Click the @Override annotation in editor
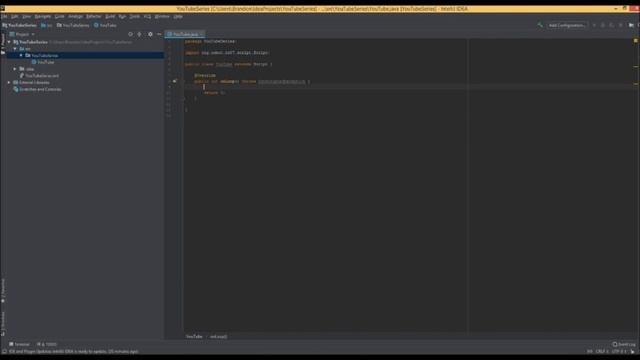Screen dimensions: 640x360 click(x=205, y=76)
